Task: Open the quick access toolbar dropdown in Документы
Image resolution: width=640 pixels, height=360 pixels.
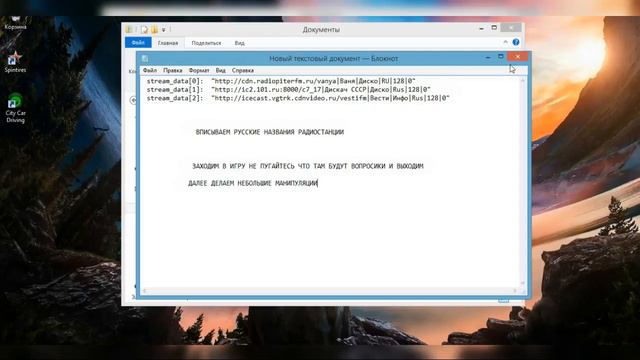Action: pyautogui.click(x=163, y=30)
